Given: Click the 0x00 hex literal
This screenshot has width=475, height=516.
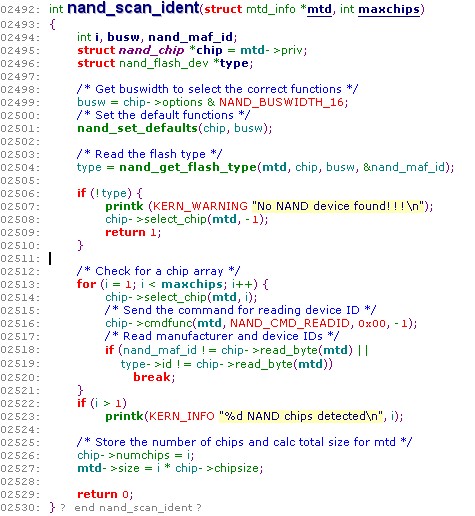Looking at the screenshot, I should [372, 323].
